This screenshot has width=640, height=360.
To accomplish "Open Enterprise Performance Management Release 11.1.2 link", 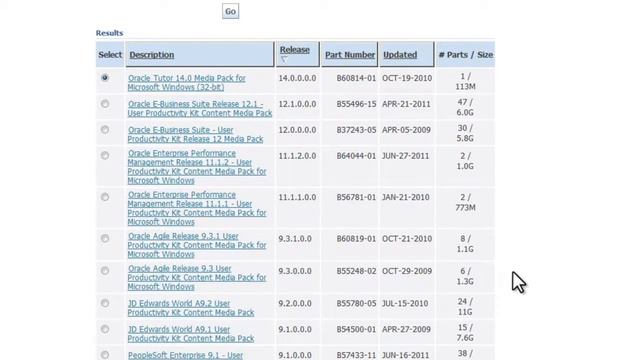I will point(197,167).
